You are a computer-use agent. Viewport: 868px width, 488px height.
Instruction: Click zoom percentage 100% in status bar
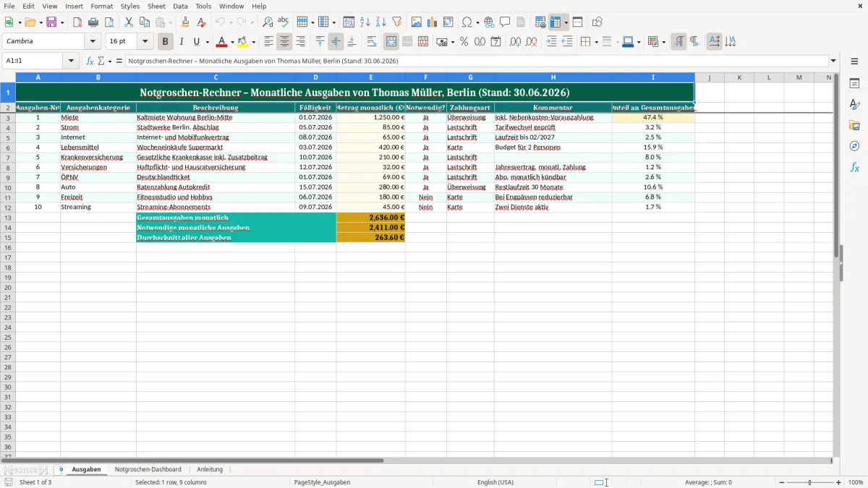click(856, 482)
